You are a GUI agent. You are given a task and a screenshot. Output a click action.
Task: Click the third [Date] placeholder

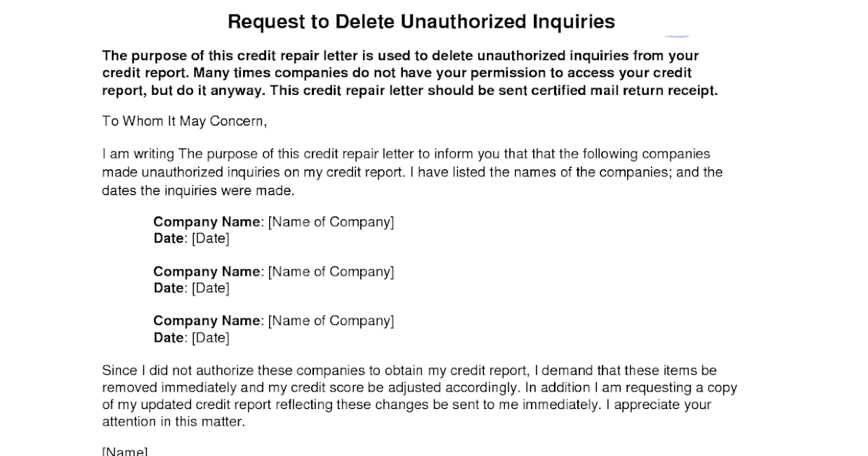(x=210, y=337)
